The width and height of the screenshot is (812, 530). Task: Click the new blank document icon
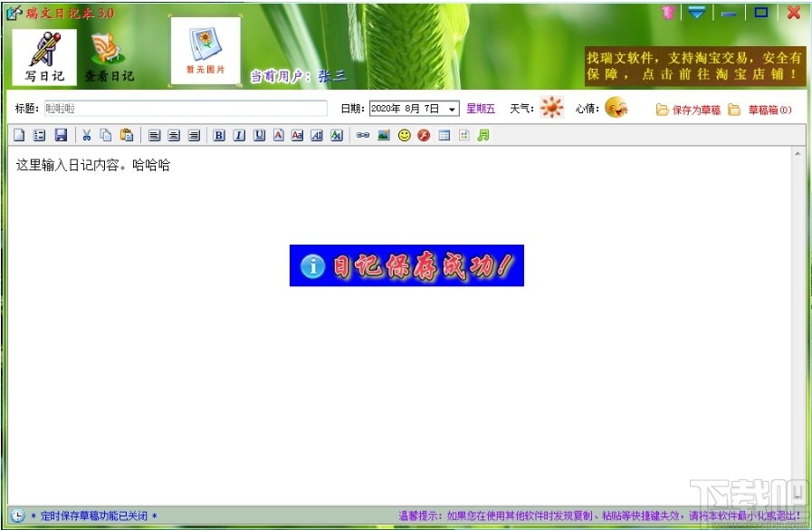click(19, 135)
